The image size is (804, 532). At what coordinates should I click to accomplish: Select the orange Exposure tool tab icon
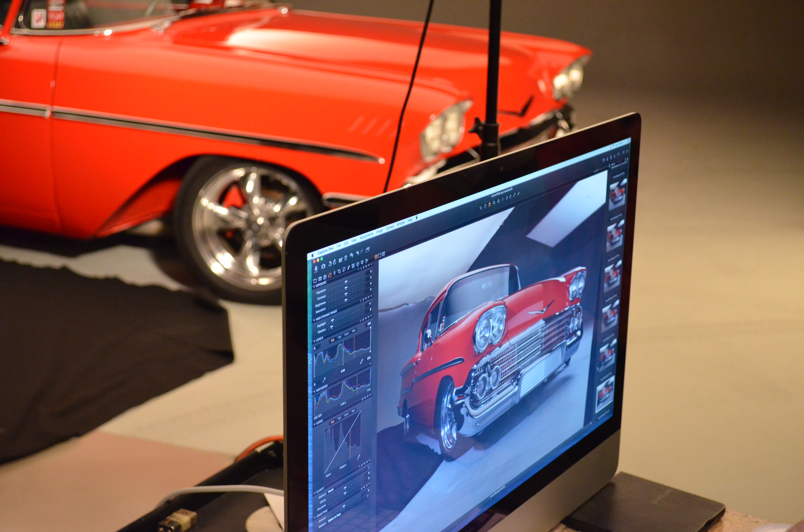[330, 275]
